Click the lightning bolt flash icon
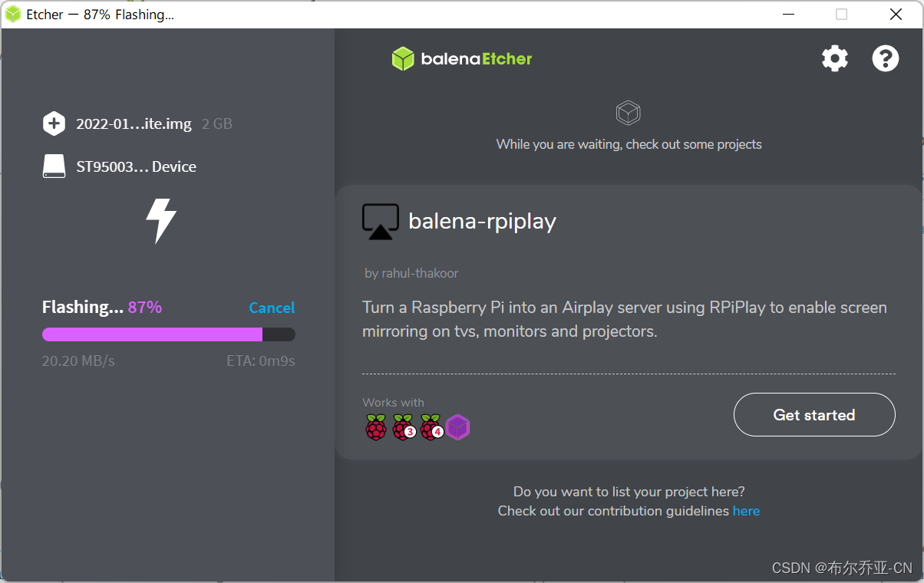The width and height of the screenshot is (924, 583). coord(161,222)
